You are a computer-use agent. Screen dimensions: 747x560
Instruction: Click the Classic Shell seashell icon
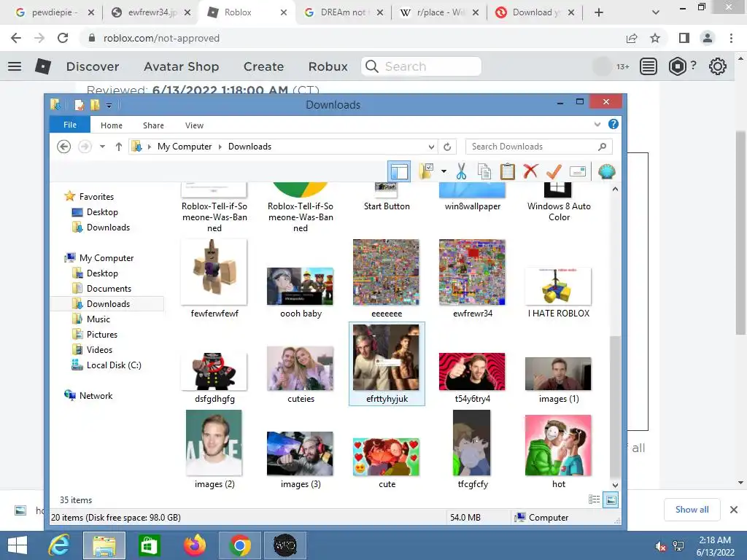coord(606,171)
